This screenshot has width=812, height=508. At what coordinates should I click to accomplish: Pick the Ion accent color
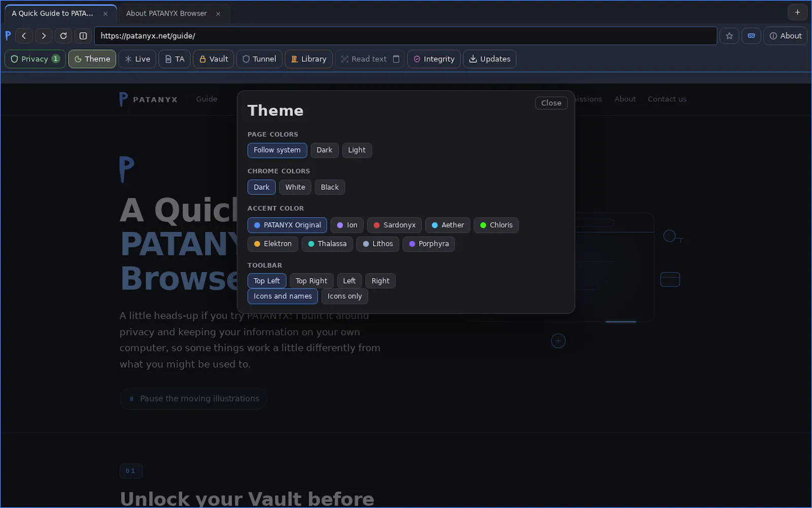point(347,225)
